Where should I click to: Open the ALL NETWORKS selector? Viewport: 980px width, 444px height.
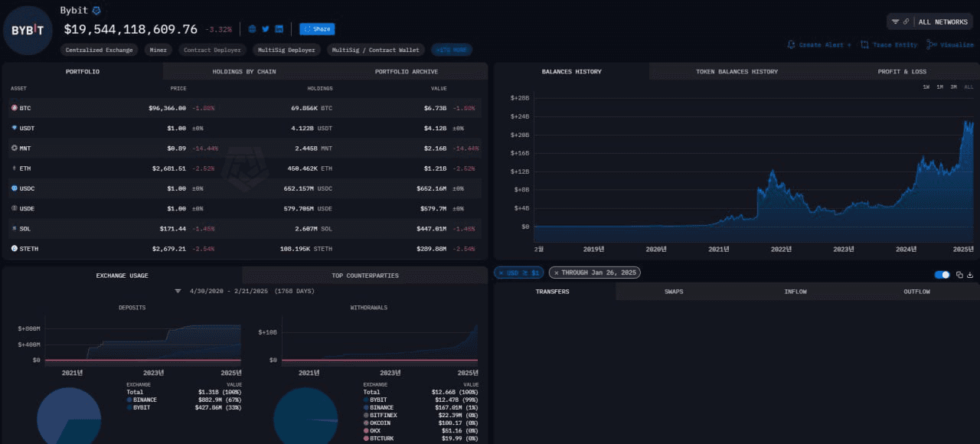click(x=943, y=21)
